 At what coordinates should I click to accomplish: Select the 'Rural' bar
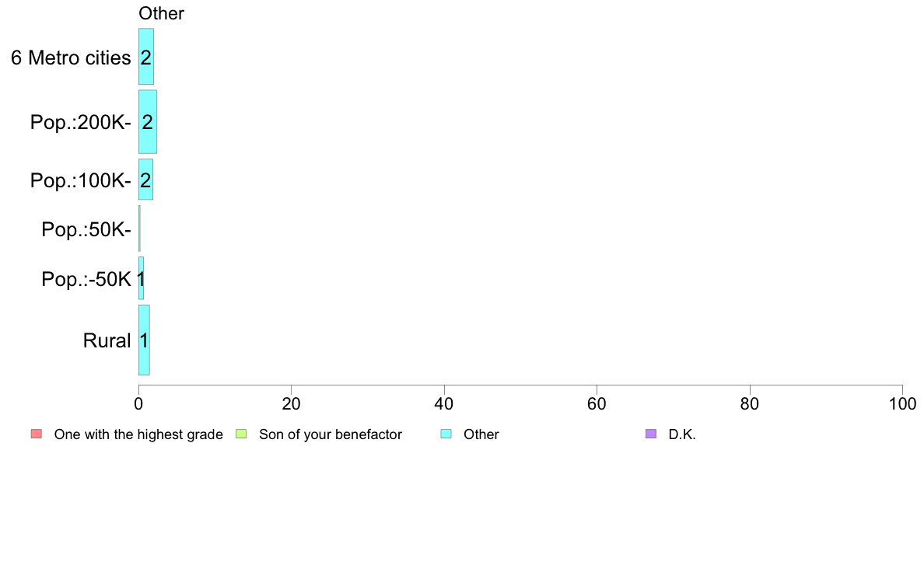pyautogui.click(x=144, y=340)
